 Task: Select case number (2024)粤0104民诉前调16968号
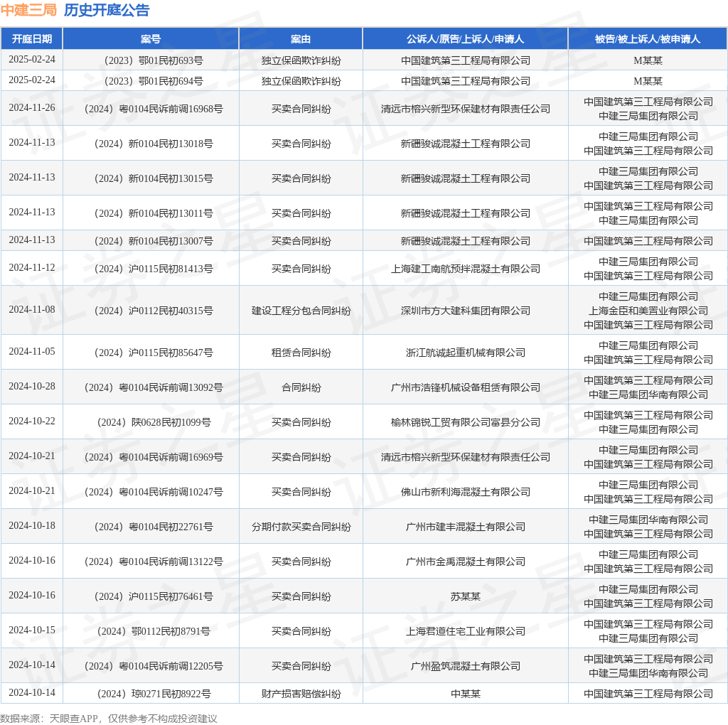click(x=154, y=109)
